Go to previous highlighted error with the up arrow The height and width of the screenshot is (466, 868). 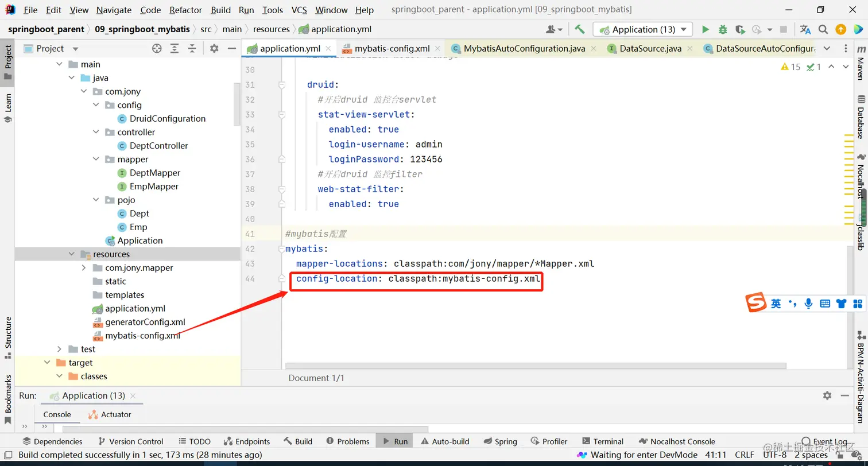831,67
